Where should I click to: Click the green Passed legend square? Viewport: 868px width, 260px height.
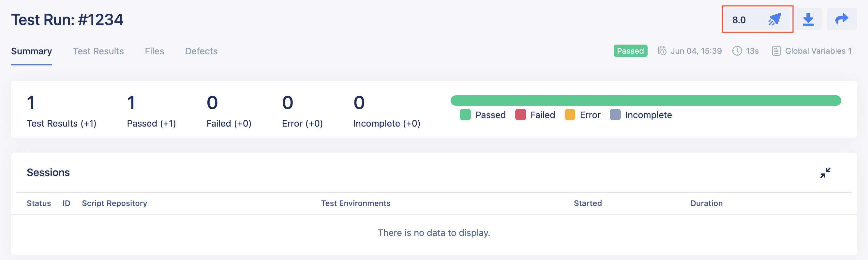pyautogui.click(x=465, y=114)
